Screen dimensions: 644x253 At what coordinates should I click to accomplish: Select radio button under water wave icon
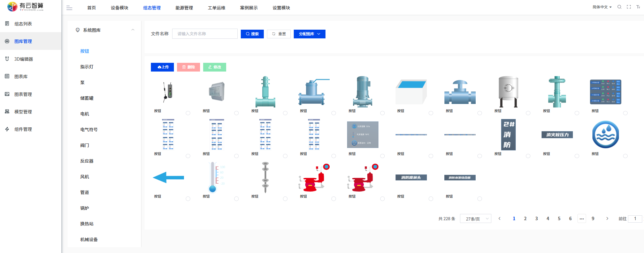tap(625, 156)
